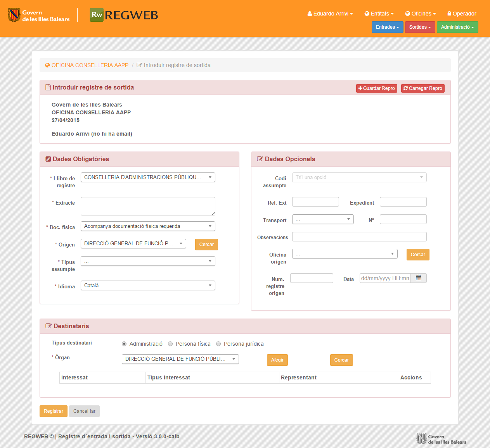Click the Extracte text area
Viewport: 490px width, 448px height.
[x=148, y=206]
